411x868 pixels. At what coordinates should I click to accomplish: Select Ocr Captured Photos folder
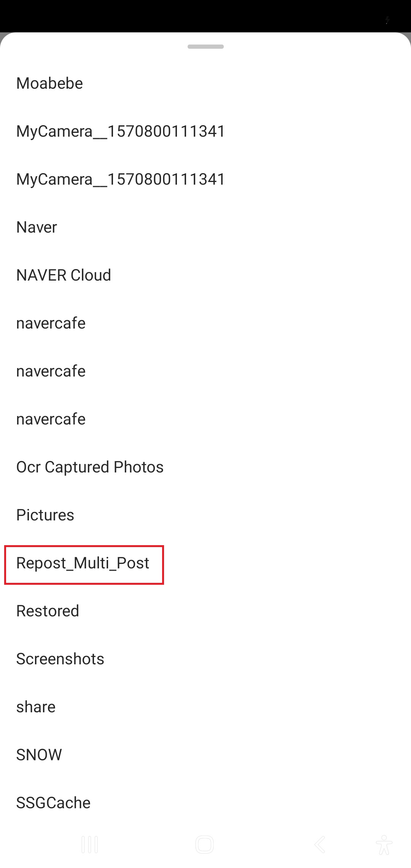pyautogui.click(x=205, y=467)
